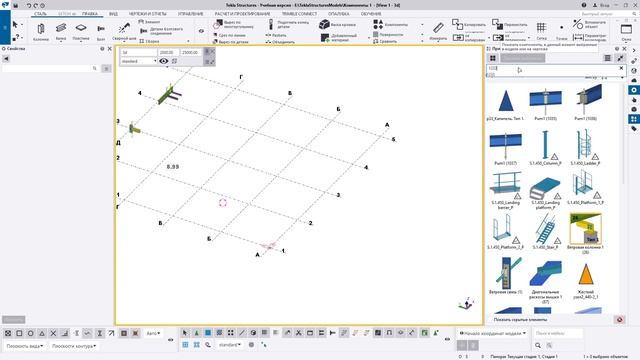The height and width of the screenshot is (360, 640).
Task: Click the Insert object (Вставить объект) icon
Action: coord(578,24)
